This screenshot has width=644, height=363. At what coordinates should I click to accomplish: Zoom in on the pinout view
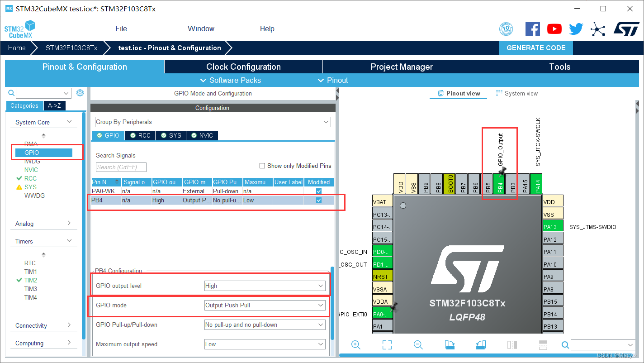[x=355, y=345]
